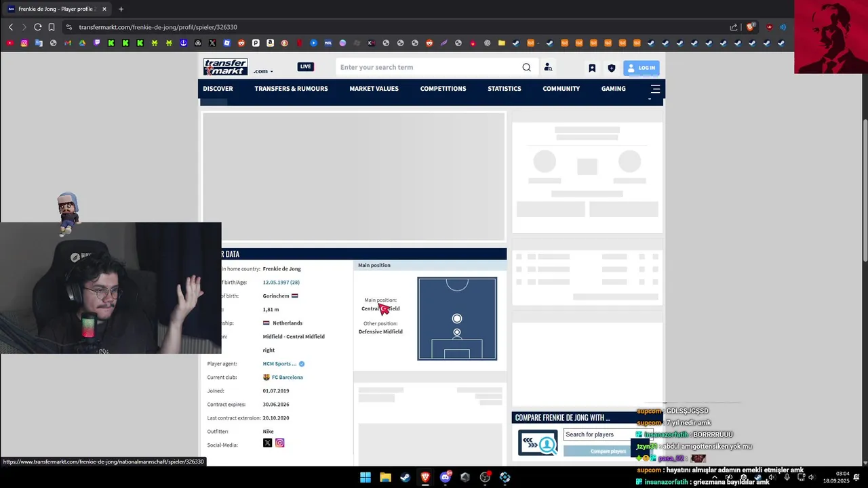Viewport: 868px width, 488px height.
Task: Click the birth date 12.05.1997 (28) link
Action: click(281, 282)
